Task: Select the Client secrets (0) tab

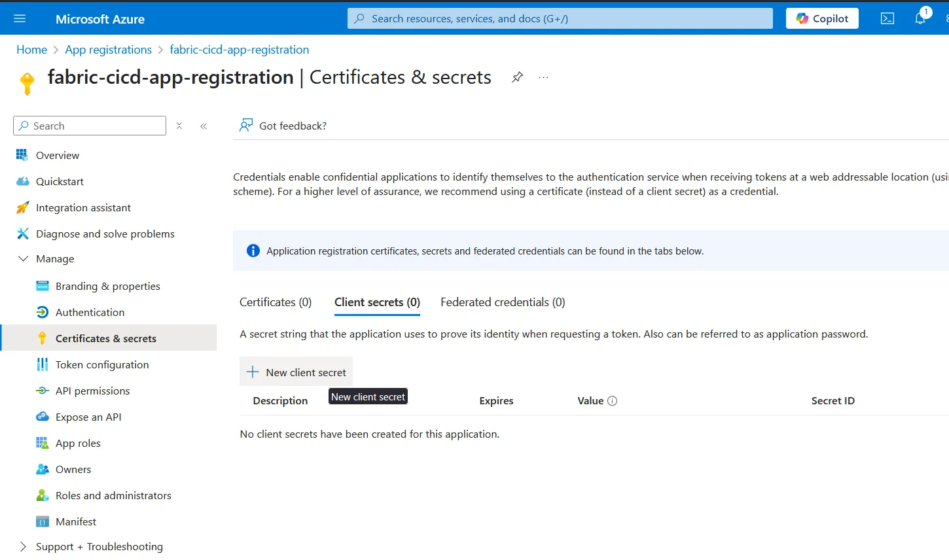Action: coord(377,302)
